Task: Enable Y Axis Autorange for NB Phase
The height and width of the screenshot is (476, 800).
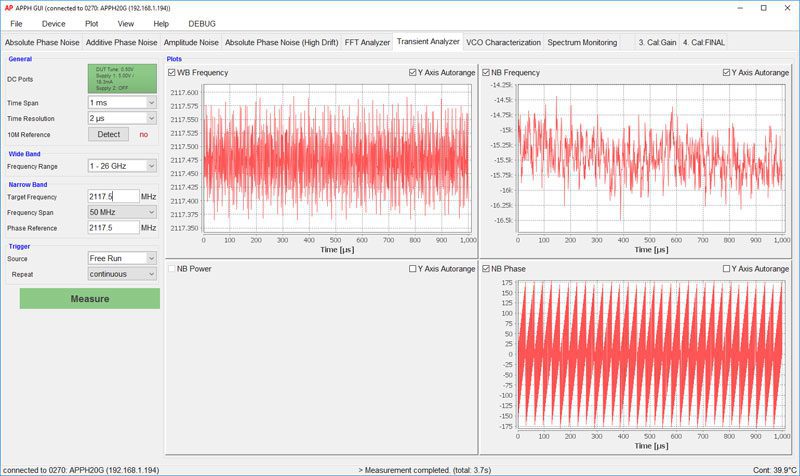Action: point(728,269)
